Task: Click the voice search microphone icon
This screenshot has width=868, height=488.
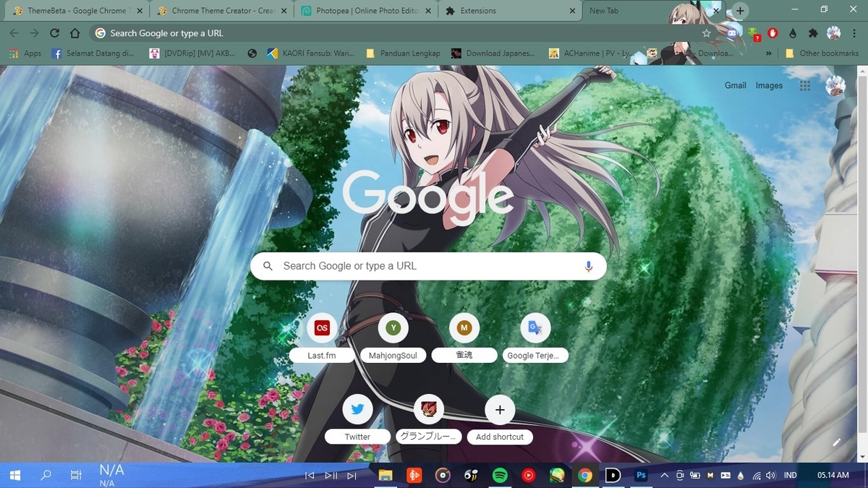Action: click(588, 266)
